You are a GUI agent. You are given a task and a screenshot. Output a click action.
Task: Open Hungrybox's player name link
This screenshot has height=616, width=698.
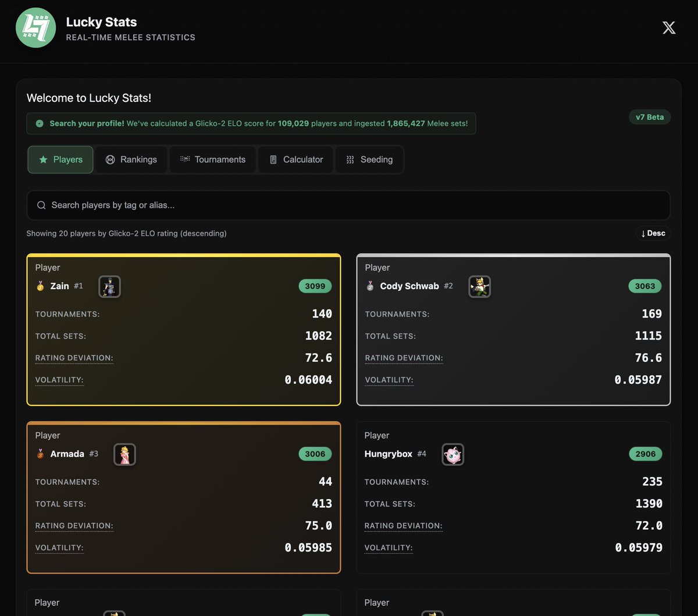tap(389, 454)
